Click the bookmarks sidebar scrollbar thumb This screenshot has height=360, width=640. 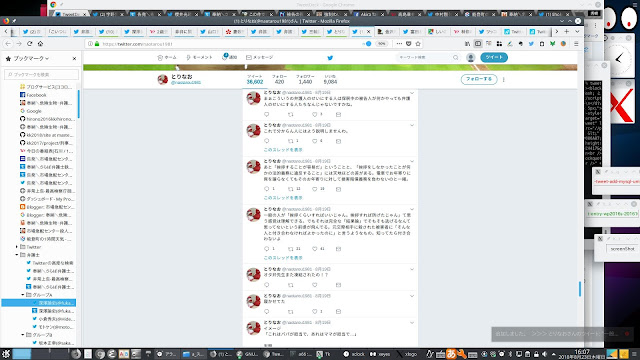pyautogui.click(x=78, y=104)
